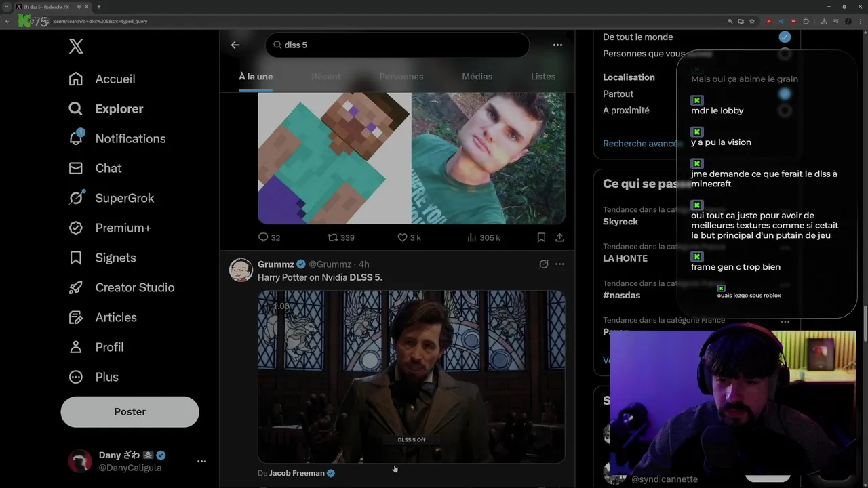Click the '4h' timestamp on Grummz post
The width and height of the screenshot is (868, 488).
[x=363, y=264]
